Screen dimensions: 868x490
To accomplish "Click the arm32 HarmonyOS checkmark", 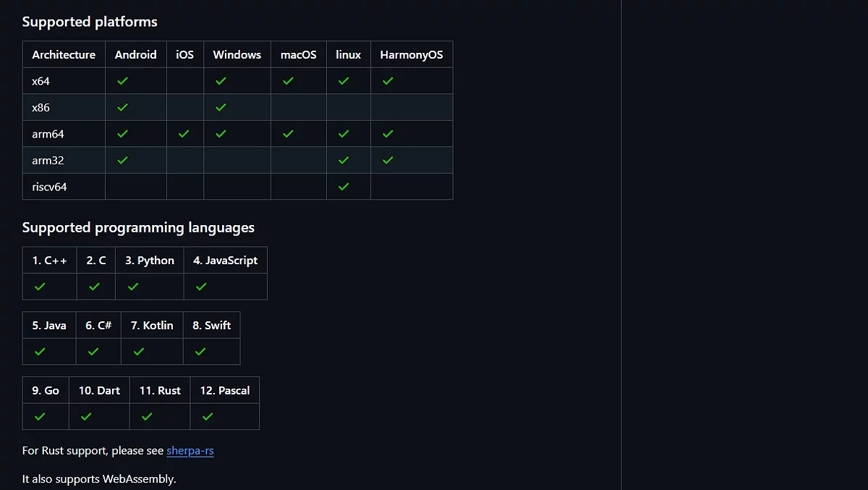I will pyautogui.click(x=388, y=160).
